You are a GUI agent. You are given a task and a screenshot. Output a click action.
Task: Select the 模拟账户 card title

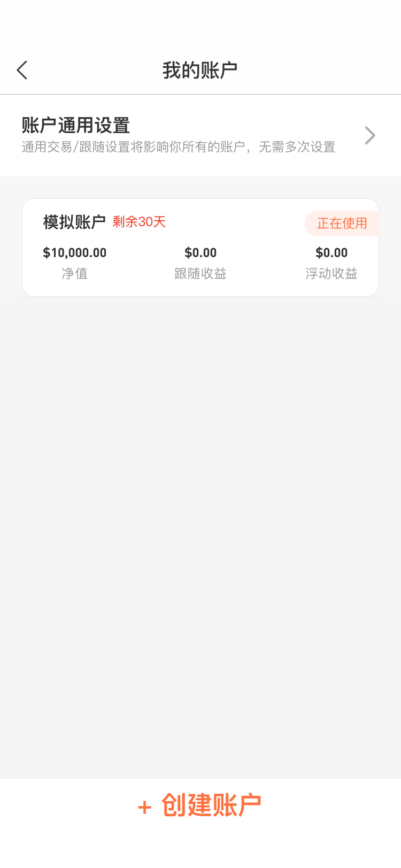click(x=74, y=222)
